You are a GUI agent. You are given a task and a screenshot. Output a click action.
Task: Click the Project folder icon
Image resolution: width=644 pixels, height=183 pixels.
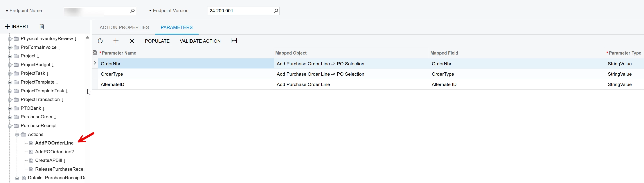[x=16, y=56]
